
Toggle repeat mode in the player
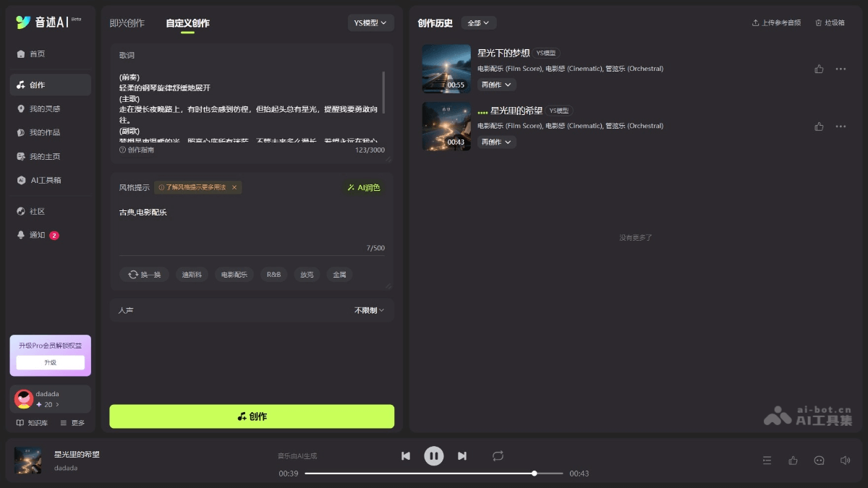(x=498, y=455)
